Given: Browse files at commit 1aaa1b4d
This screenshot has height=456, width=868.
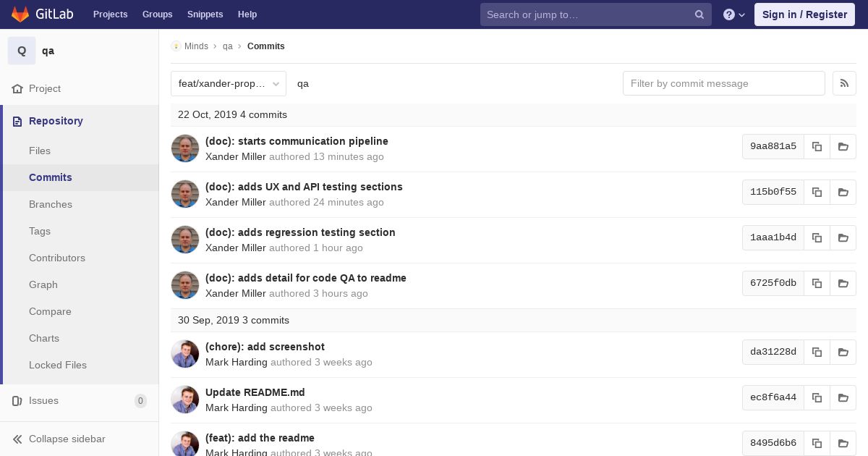Looking at the screenshot, I should (843, 237).
